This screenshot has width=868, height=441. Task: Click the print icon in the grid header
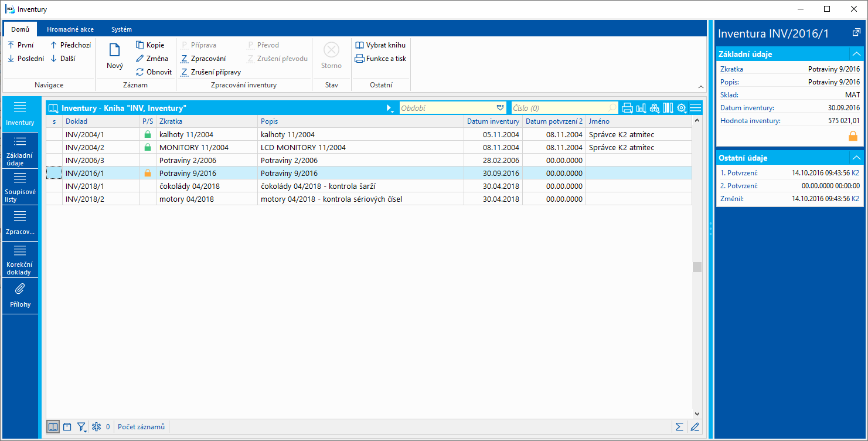(x=627, y=108)
